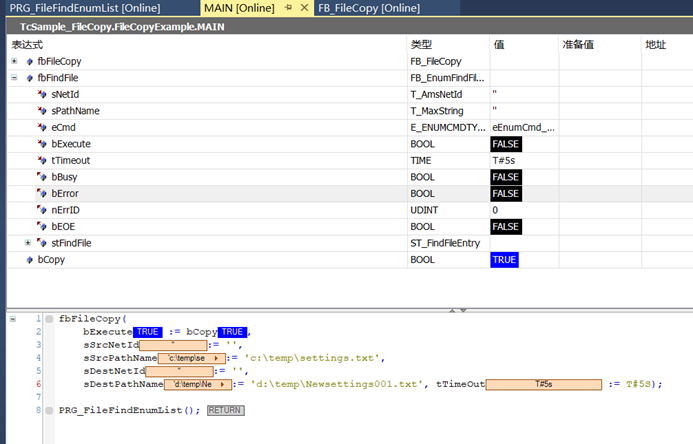This screenshot has width=693, height=444.
Task: Open the FB_FileCopy [Online] tab
Action: coord(369,8)
